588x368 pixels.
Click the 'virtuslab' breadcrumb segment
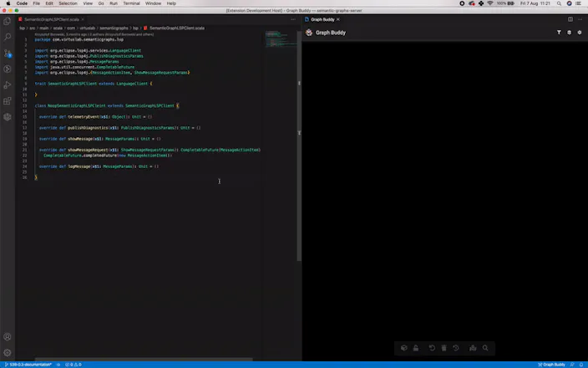tap(88, 28)
